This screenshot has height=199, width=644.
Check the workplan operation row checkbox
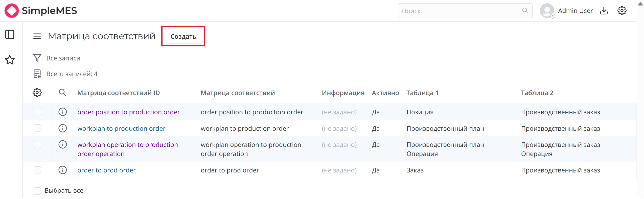tap(37, 145)
